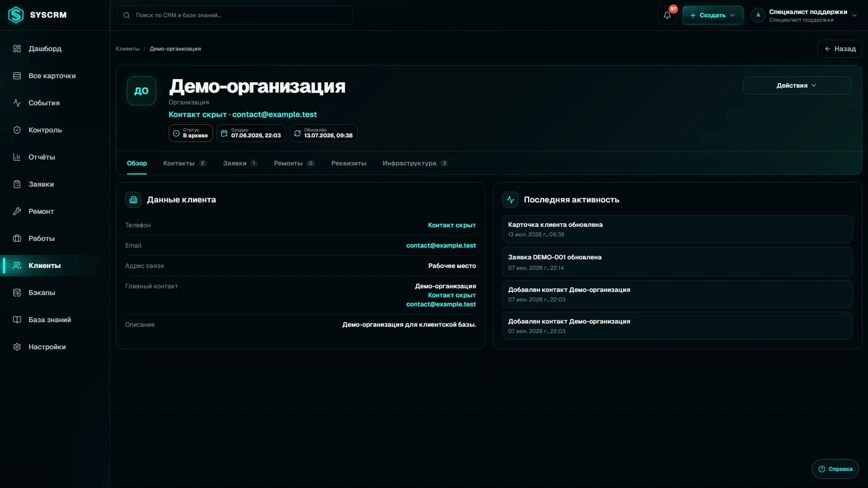
Task: Click the Отчёты chart icon
Action: point(17,157)
